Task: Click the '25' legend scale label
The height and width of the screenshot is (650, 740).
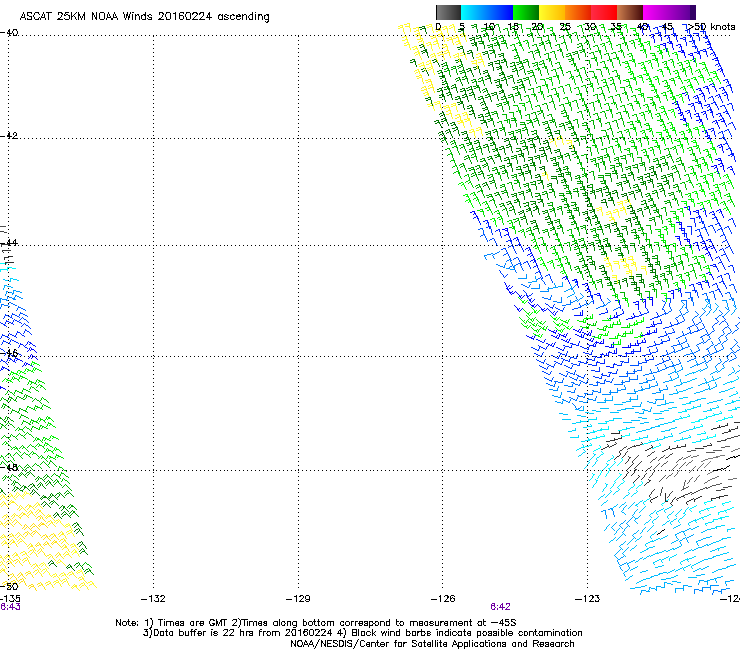Action: coord(565,27)
